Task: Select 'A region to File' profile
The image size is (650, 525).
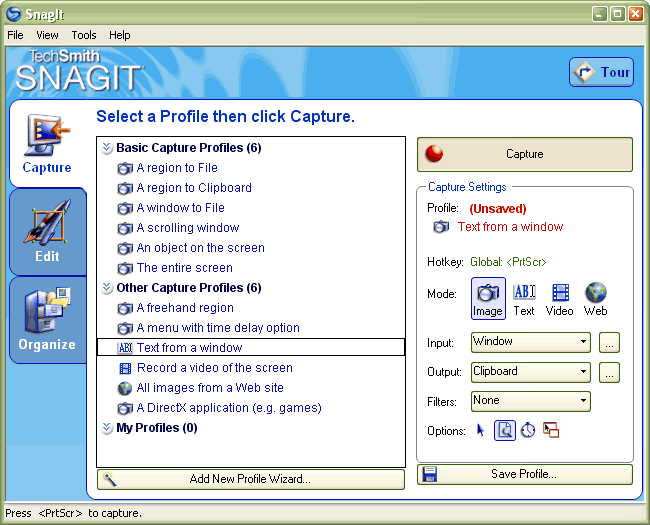Action: point(177,168)
